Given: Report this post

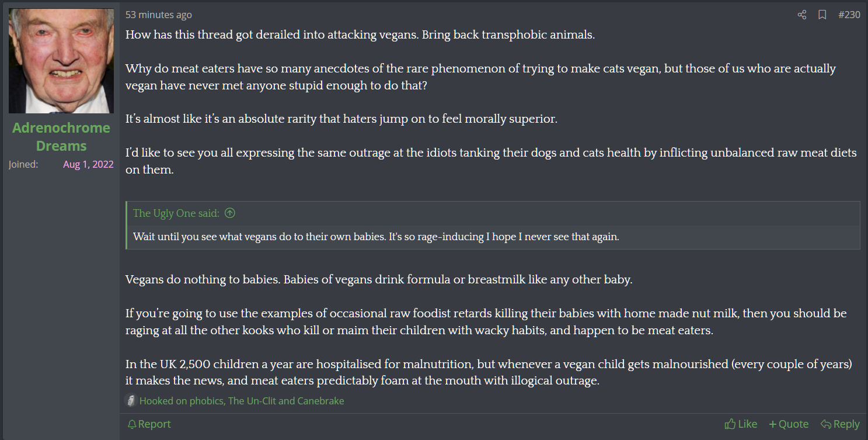Looking at the screenshot, I should (149, 424).
